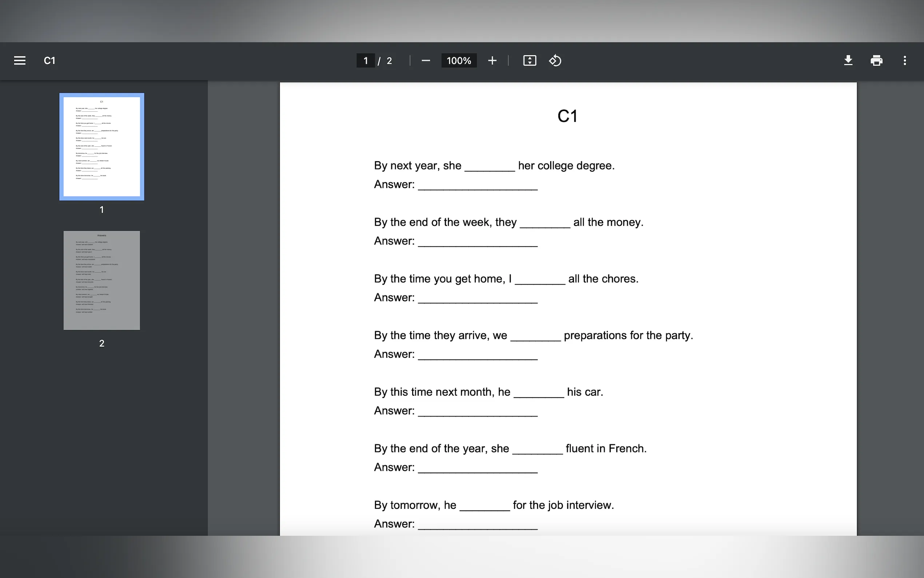Click the page label 1 under thumbnail
The image size is (924, 578).
pyautogui.click(x=101, y=210)
